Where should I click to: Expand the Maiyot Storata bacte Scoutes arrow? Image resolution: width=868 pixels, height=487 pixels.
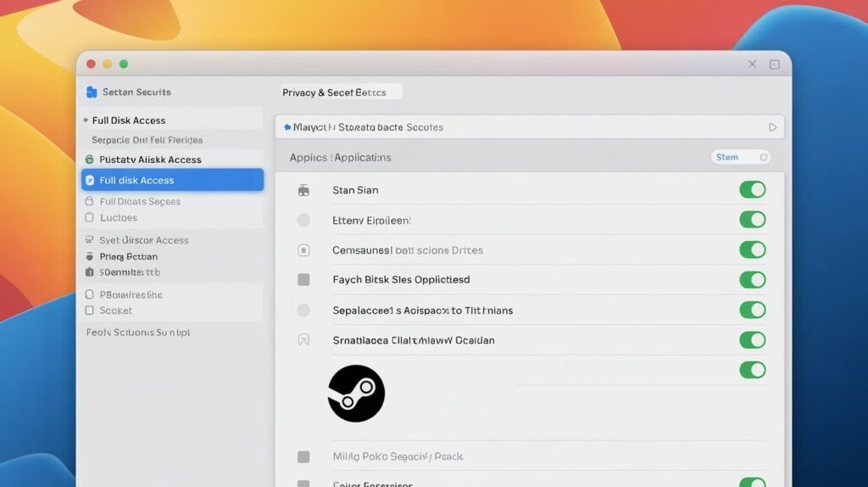772,127
